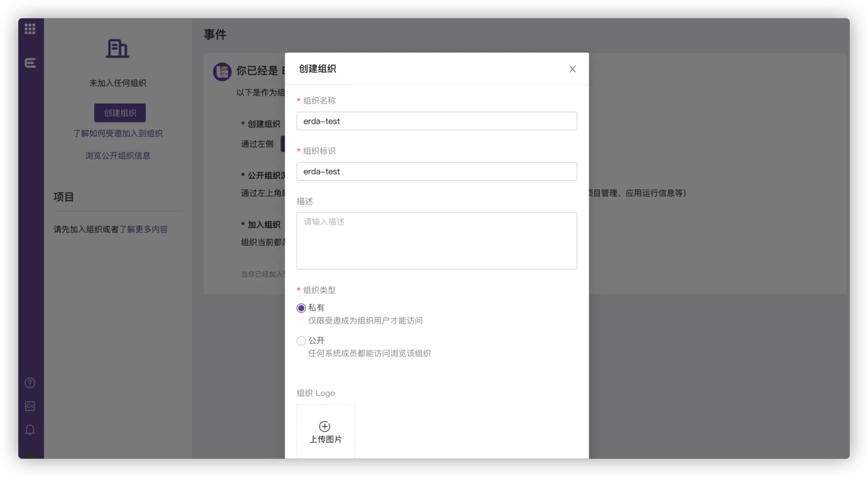
Task: Click the 了解更多内容 link
Action: [143, 229]
